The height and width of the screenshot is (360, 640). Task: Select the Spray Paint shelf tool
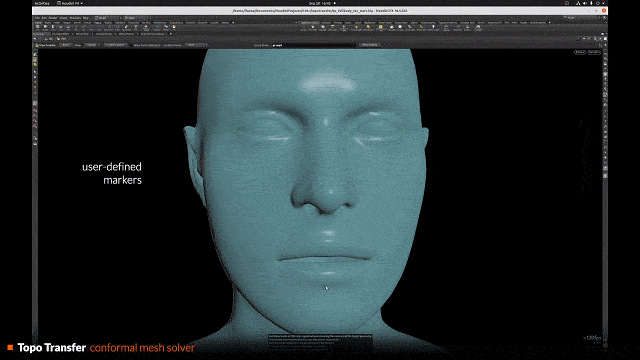127,27
